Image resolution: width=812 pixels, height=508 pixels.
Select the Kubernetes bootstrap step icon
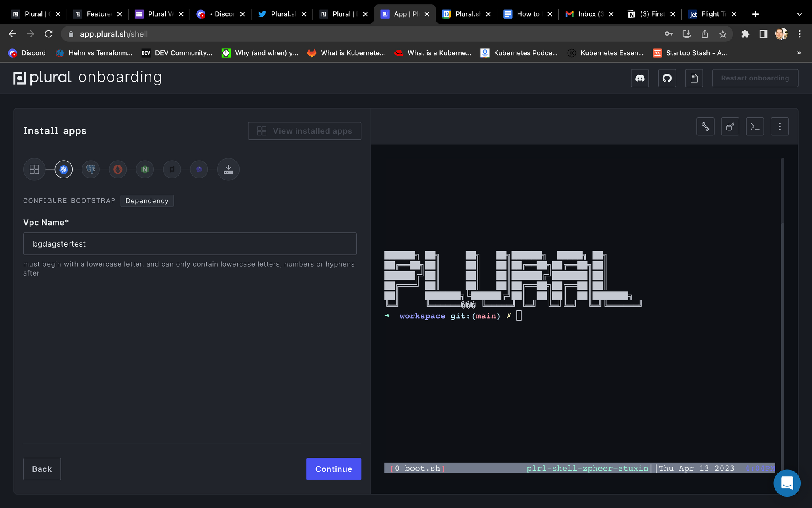64,169
